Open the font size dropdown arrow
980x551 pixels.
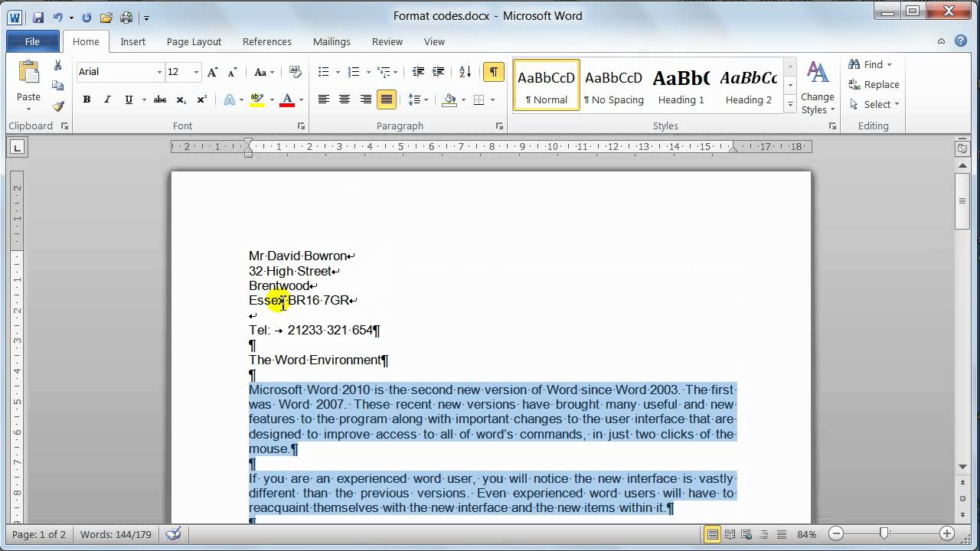tap(196, 72)
